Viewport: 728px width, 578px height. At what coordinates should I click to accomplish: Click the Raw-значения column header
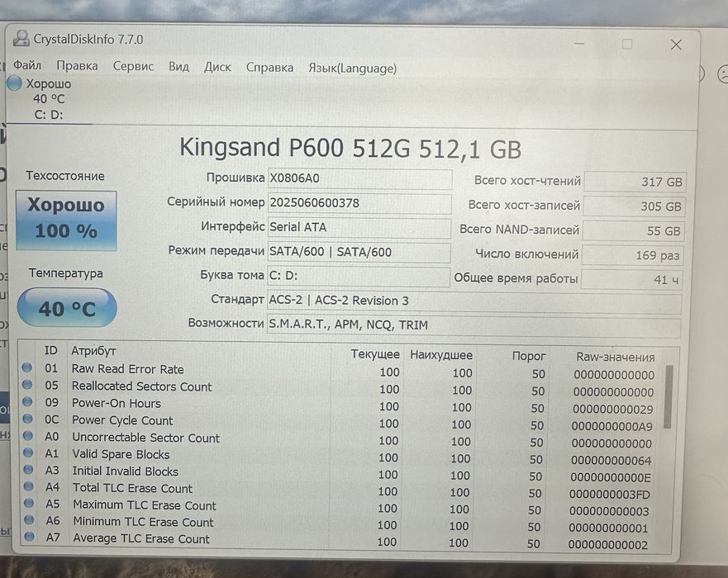[615, 358]
